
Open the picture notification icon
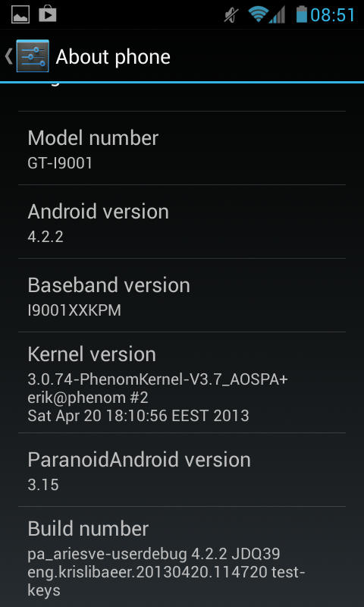pyautogui.click(x=20, y=14)
